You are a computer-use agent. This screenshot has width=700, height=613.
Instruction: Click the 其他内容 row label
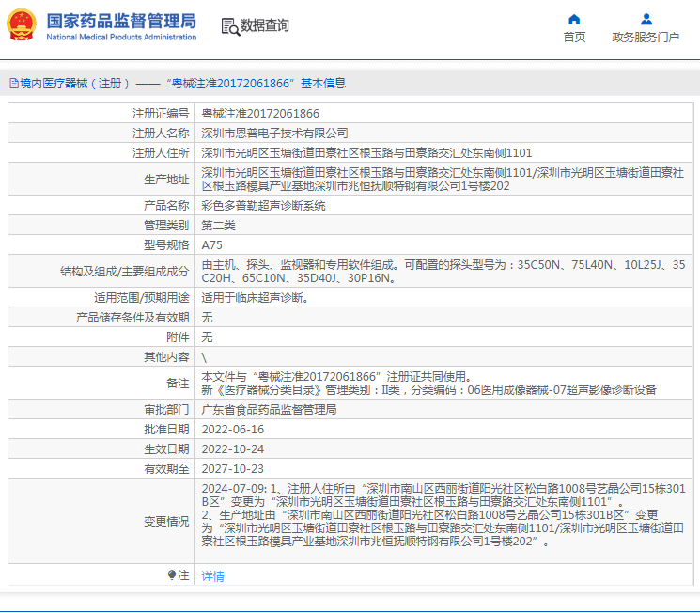click(166, 356)
